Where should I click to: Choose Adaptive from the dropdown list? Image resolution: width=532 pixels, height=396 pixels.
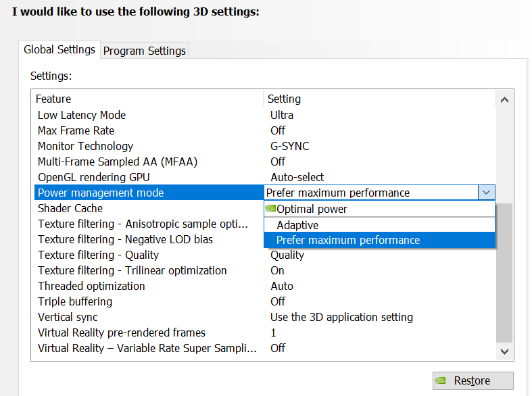[x=297, y=225]
